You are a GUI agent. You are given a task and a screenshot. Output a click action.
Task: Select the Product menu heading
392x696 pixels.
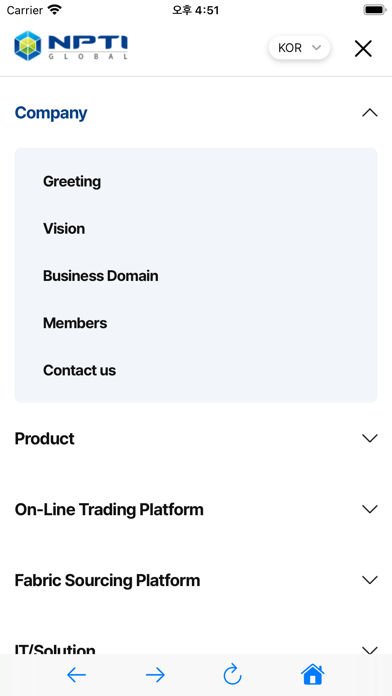click(x=44, y=438)
